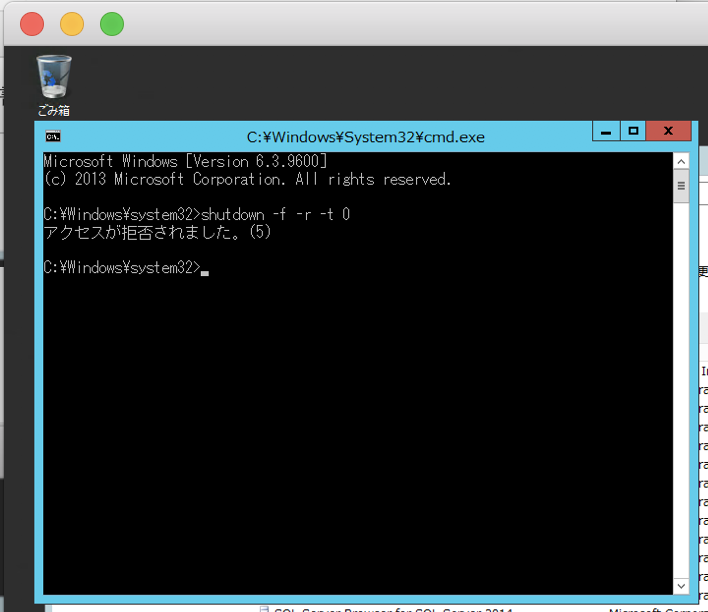
Task: Click the green macOS zoom button
Action: (x=112, y=24)
